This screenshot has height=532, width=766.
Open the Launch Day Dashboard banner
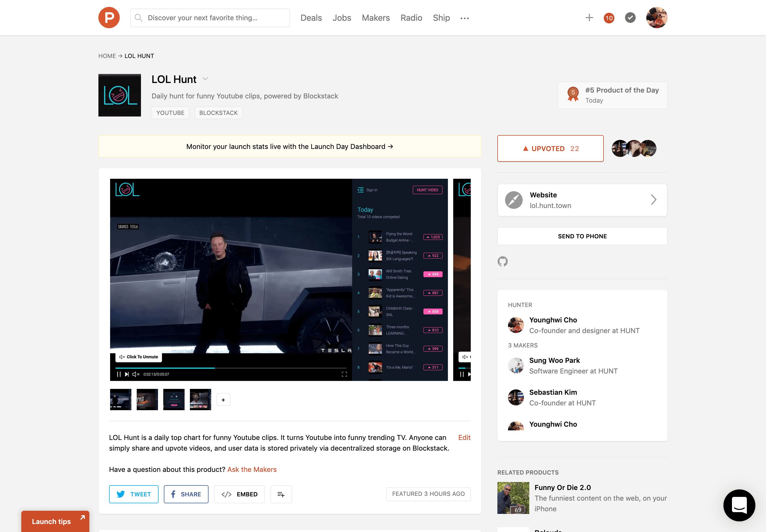tap(290, 147)
